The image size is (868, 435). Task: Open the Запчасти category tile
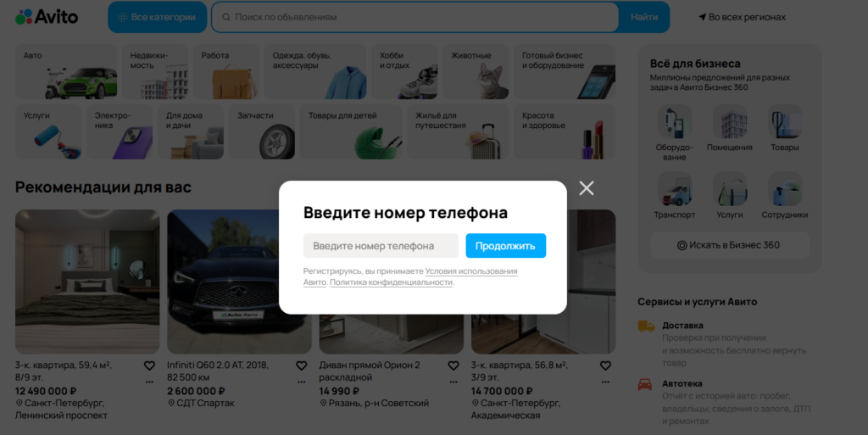coord(262,131)
